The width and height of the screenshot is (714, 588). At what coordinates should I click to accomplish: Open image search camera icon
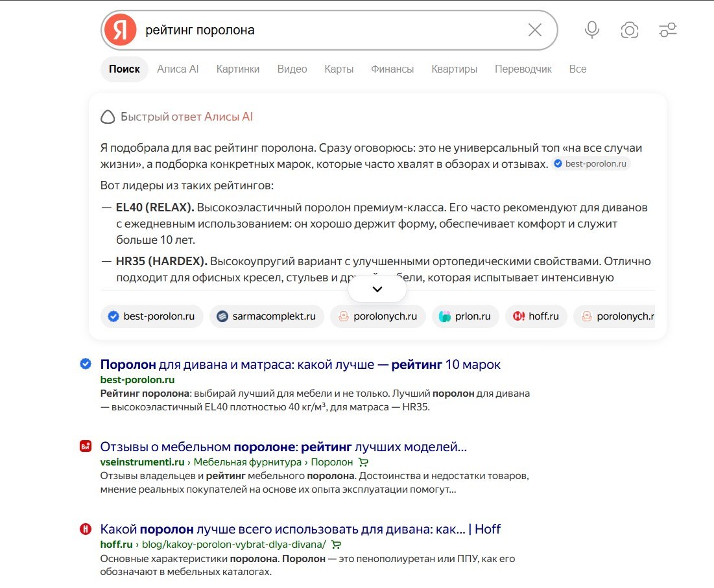coord(629,30)
